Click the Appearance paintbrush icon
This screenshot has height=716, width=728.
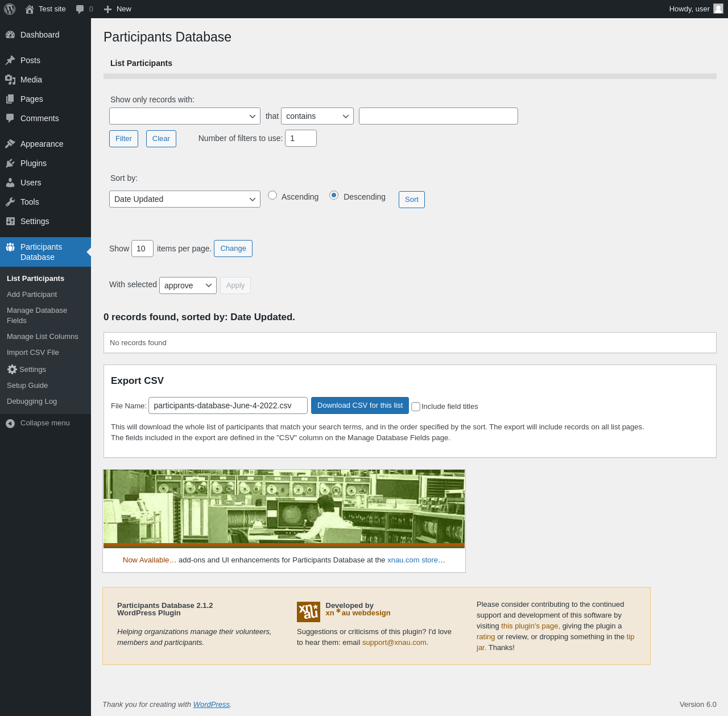click(10, 144)
